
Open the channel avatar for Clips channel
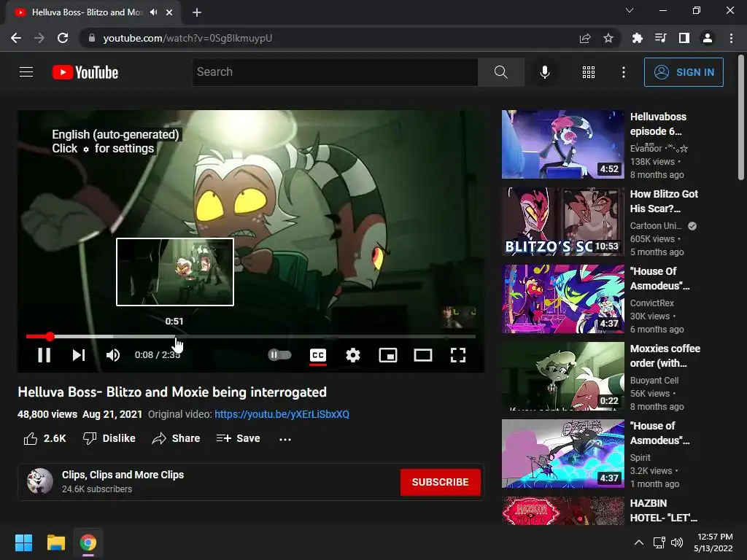(40, 481)
